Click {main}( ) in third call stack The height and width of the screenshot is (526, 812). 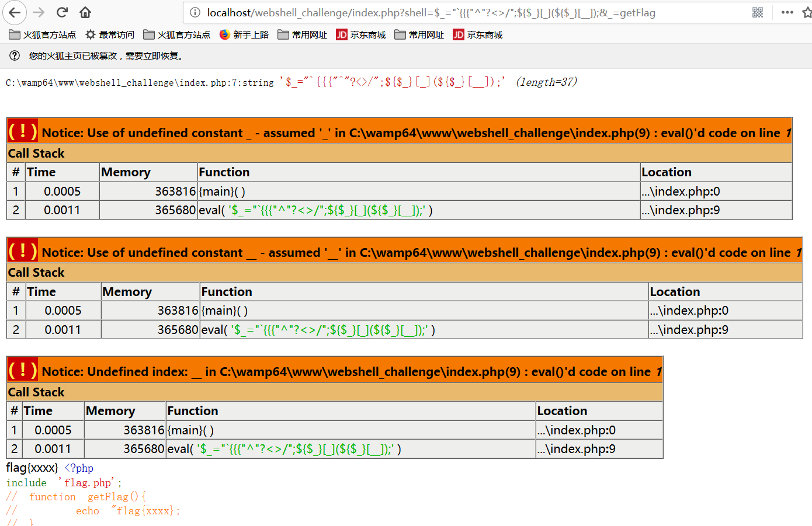pos(190,430)
